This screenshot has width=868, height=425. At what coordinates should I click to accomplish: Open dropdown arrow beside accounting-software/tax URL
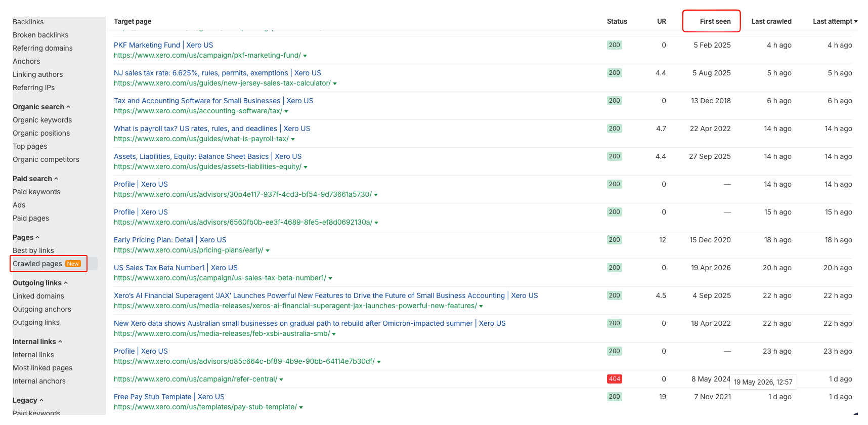point(286,111)
